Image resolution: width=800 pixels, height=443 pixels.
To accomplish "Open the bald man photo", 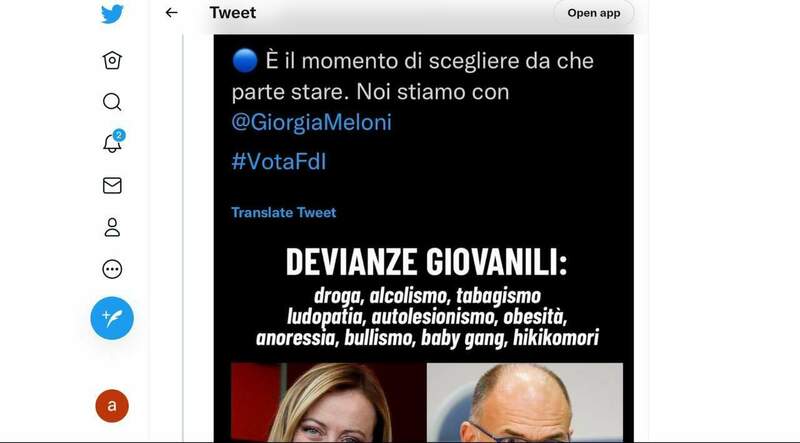I will coord(525,402).
